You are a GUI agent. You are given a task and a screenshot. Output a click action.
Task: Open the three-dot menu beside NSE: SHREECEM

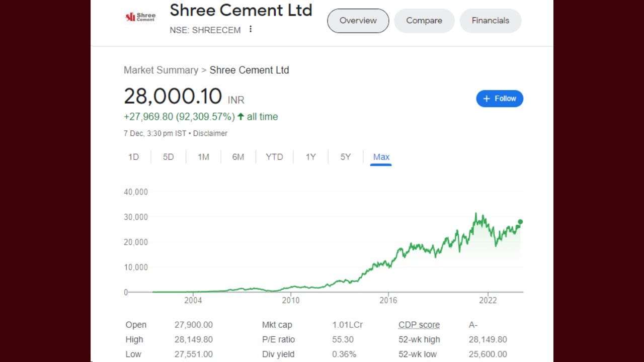[250, 29]
